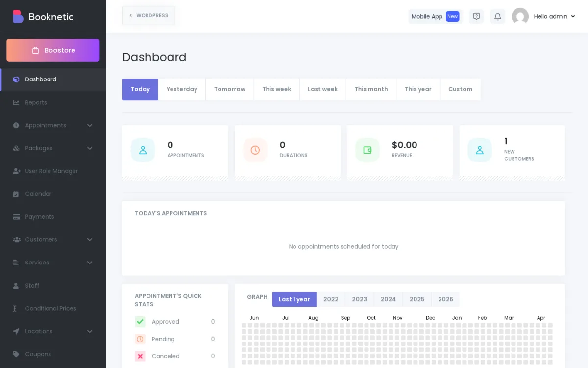This screenshot has width=588, height=368.
Task: Switch graph to 2022
Action: (x=331, y=299)
